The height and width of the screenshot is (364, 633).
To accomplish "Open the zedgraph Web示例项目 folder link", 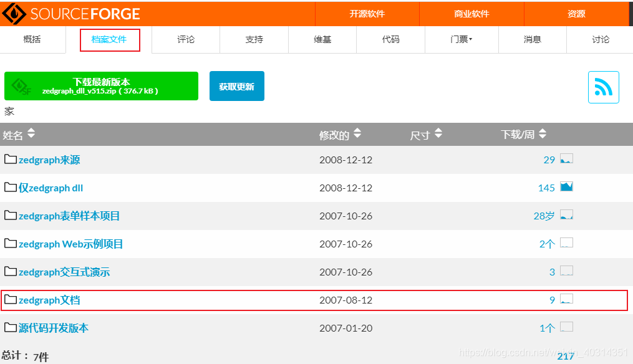I will point(70,244).
